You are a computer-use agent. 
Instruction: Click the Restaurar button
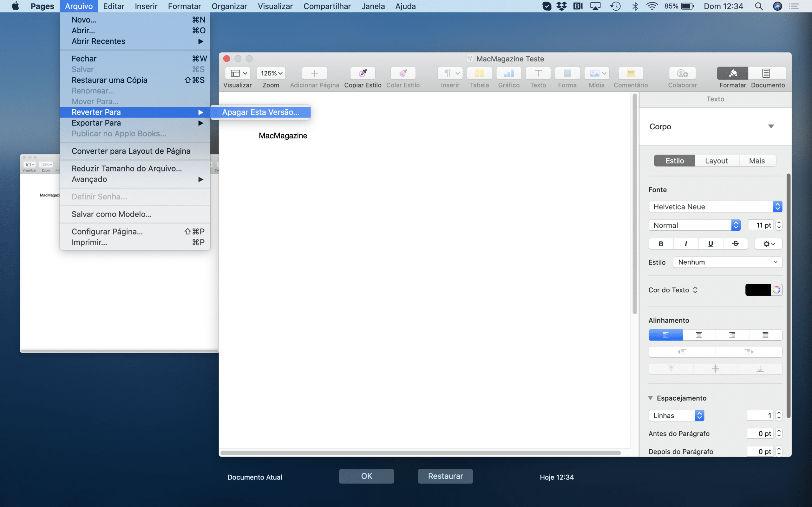pos(445,476)
